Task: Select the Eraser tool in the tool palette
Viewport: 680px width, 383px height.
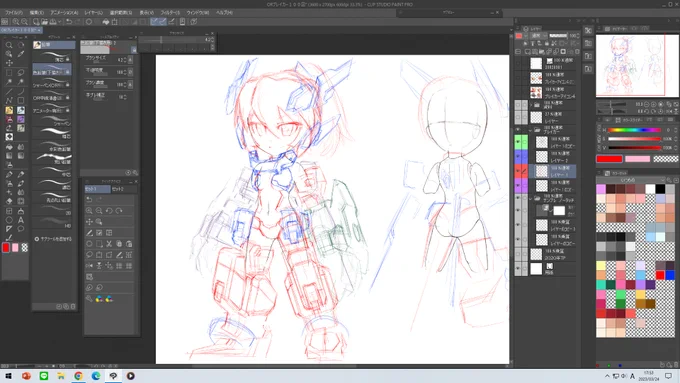Action: pyautogui.click(x=9, y=201)
